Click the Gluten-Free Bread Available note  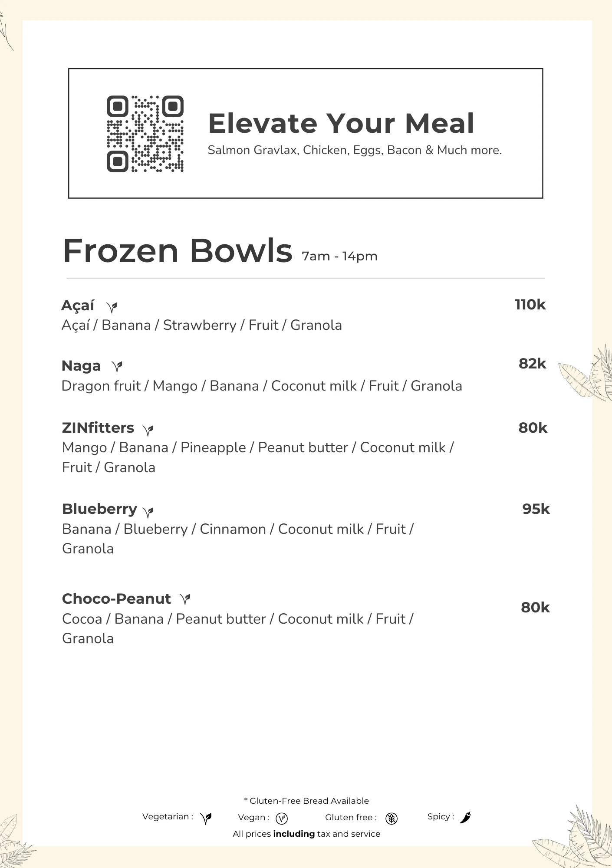306,801
